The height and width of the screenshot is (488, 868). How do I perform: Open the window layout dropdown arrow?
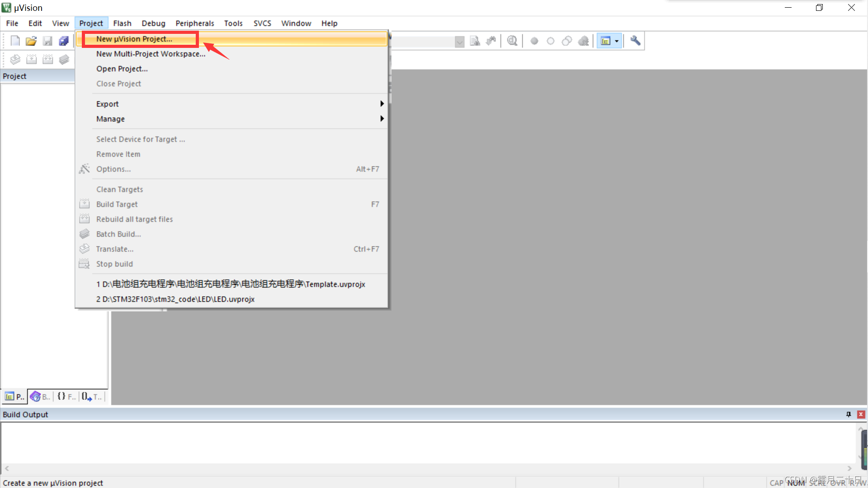(x=617, y=41)
